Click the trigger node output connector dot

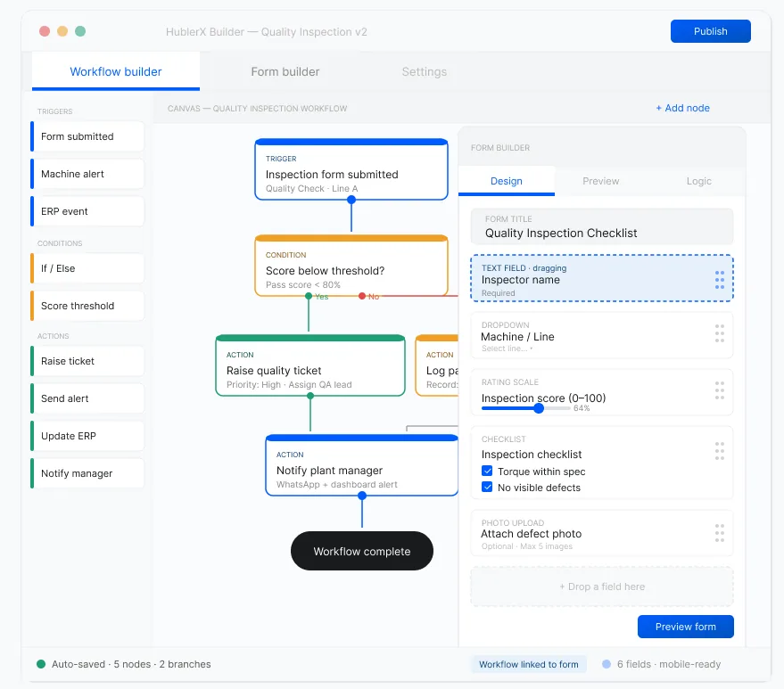[x=351, y=200]
